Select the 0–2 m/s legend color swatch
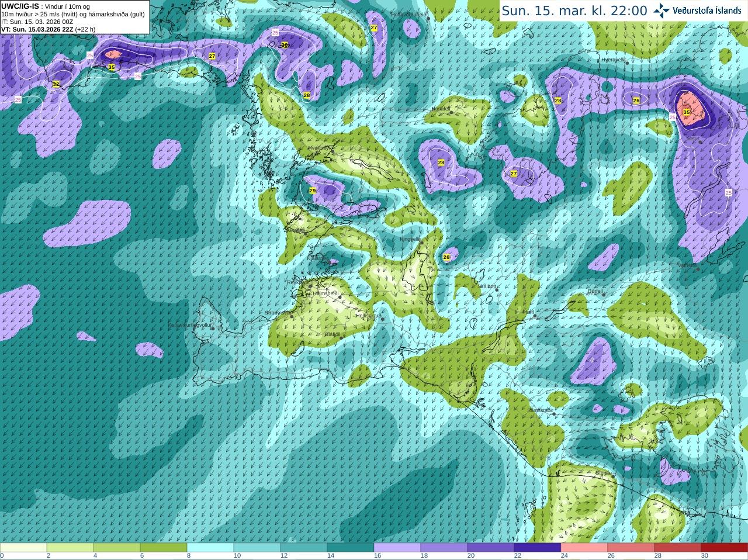The height and width of the screenshot is (560, 748). (x=23, y=548)
